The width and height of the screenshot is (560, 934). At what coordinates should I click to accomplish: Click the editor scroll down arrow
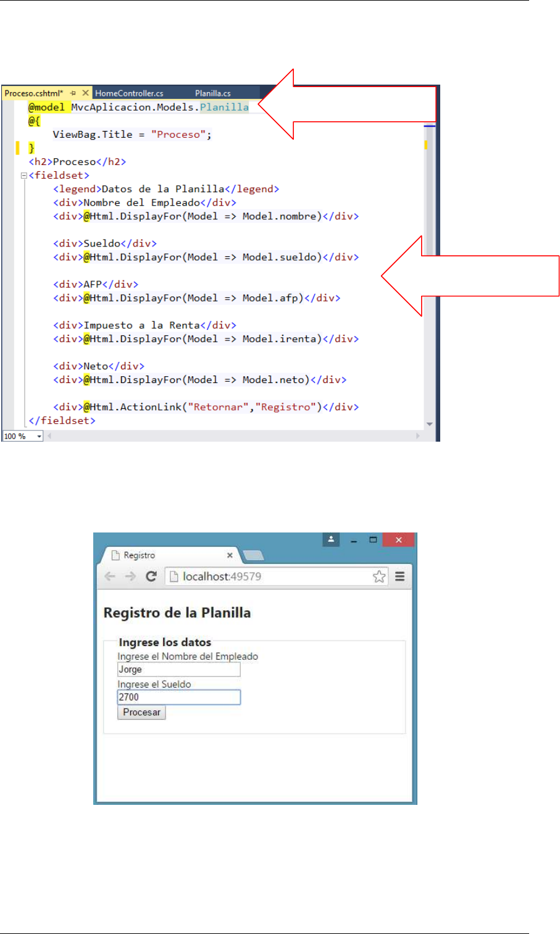click(430, 424)
